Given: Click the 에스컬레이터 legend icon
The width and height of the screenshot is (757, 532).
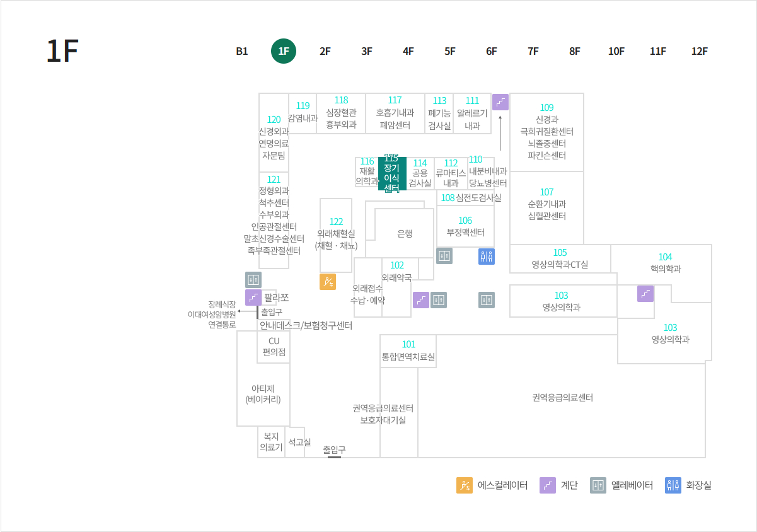Looking at the screenshot, I should click(465, 485).
